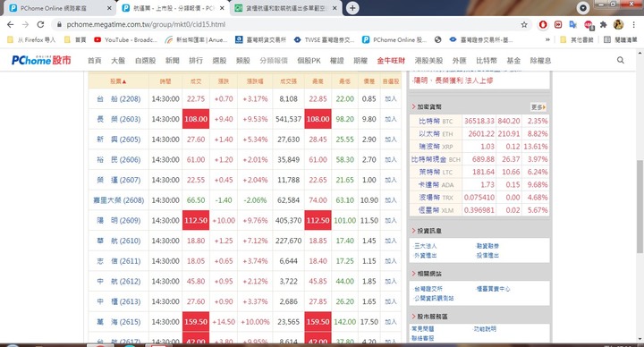
Task: Open the Anue bookmark in bookmarks bar
Action: (x=196, y=40)
